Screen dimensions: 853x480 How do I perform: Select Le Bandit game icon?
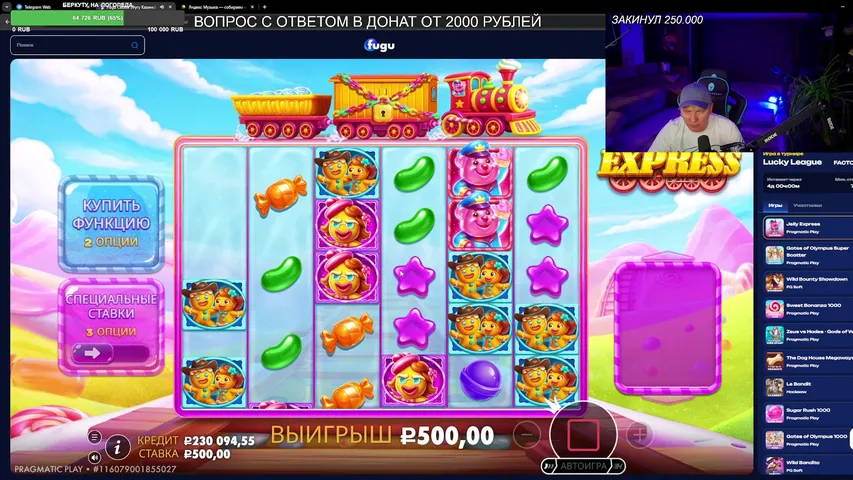(x=774, y=387)
